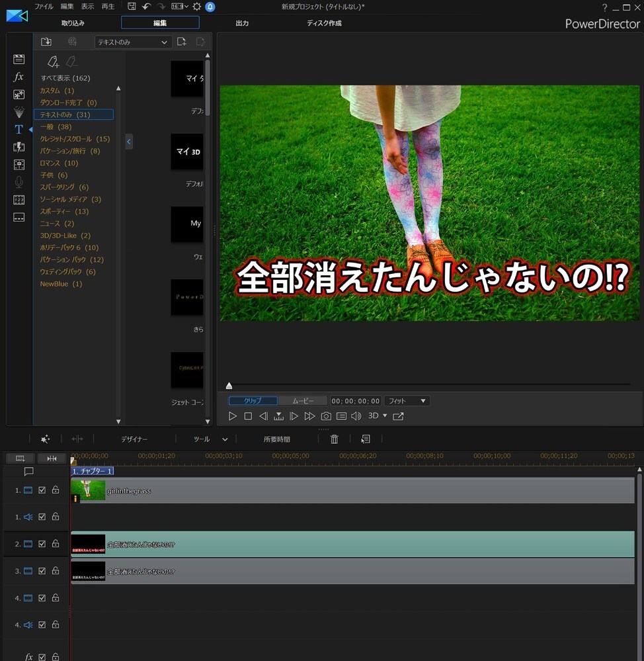Click the trash delete icon in timeline toolbar
Viewport: 644px width, 661px height.
(x=335, y=439)
